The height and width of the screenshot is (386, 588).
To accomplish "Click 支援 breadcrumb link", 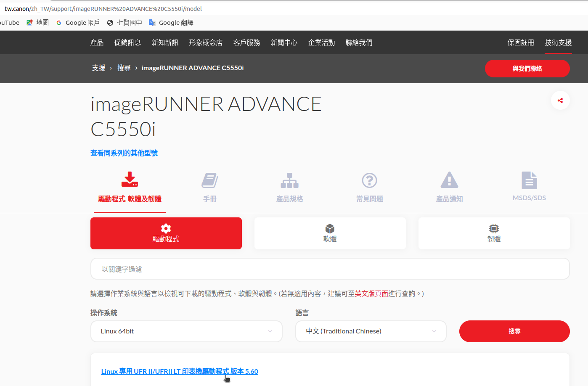I will [x=99, y=68].
